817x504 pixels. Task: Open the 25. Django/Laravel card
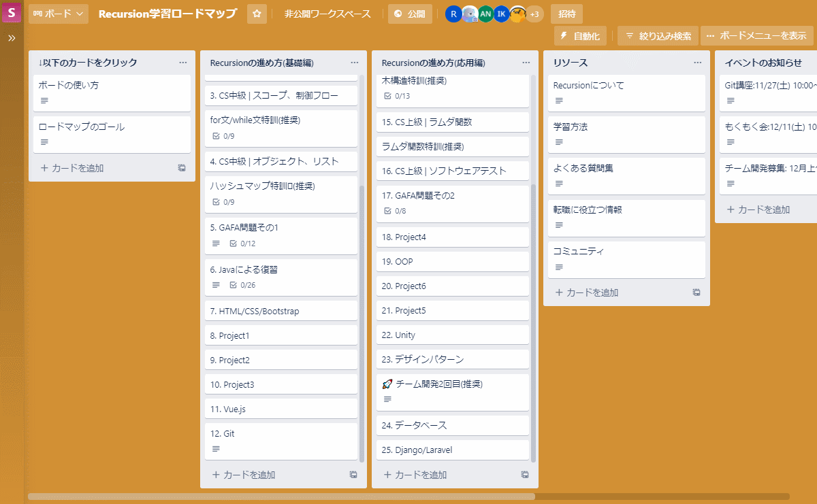coord(453,450)
